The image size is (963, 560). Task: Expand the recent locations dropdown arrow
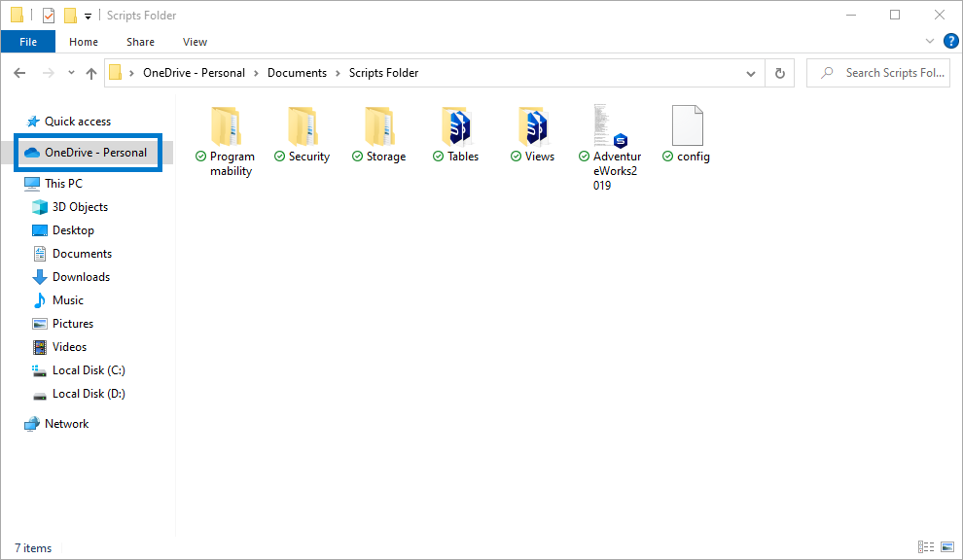click(71, 73)
